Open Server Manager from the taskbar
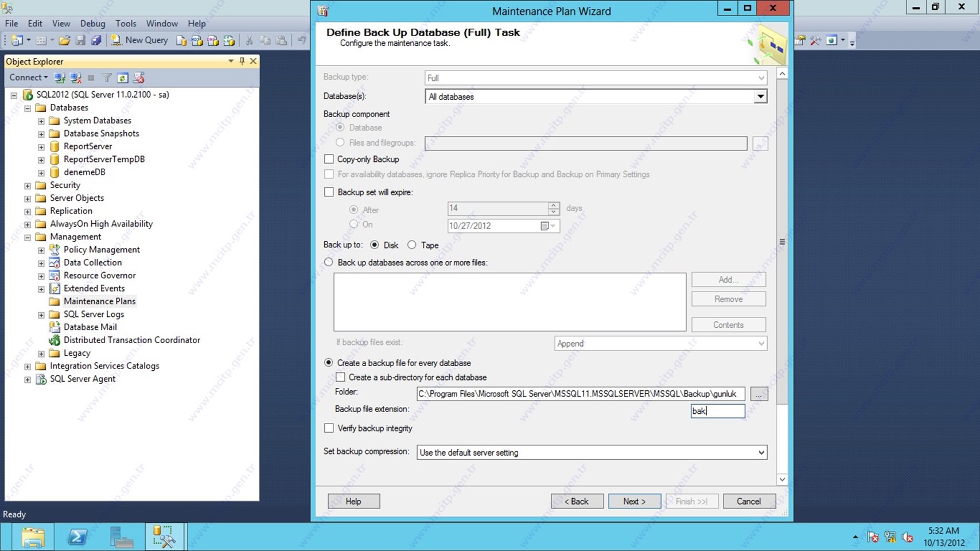This screenshot has width=980, height=551. (121, 537)
